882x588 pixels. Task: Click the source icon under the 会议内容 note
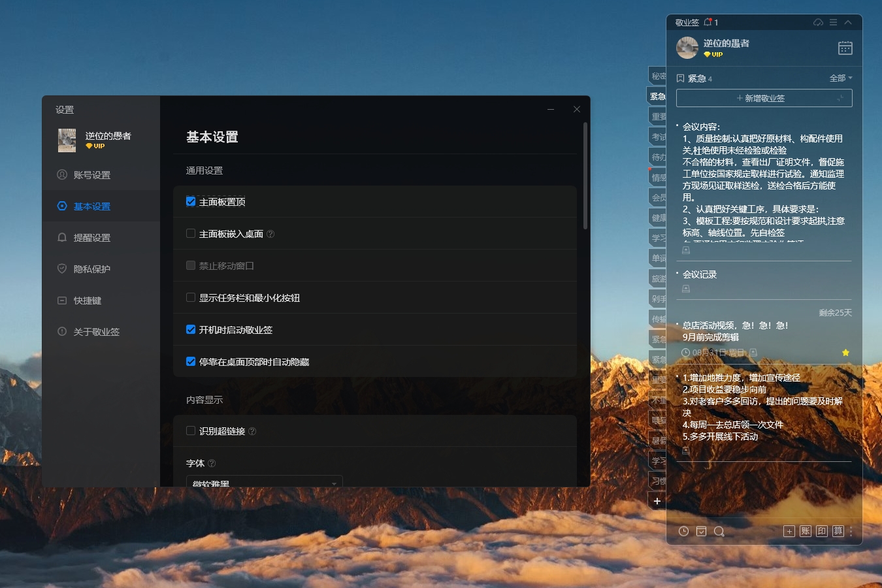coord(686,250)
